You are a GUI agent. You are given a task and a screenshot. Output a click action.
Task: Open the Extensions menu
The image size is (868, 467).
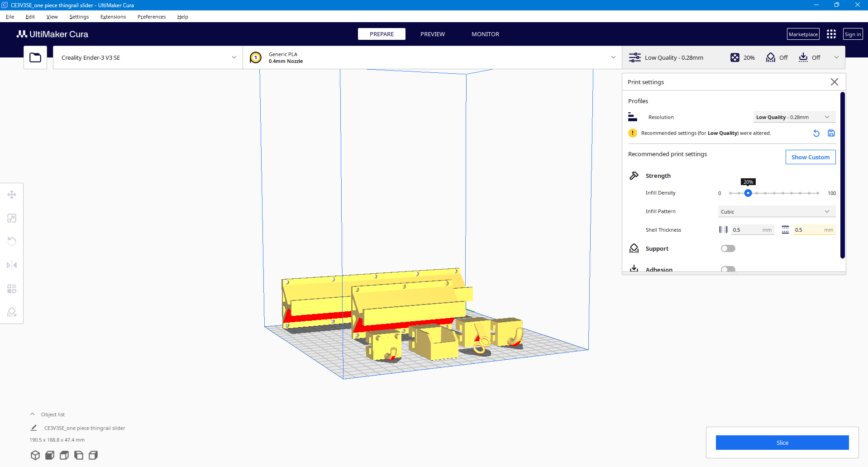click(x=113, y=17)
